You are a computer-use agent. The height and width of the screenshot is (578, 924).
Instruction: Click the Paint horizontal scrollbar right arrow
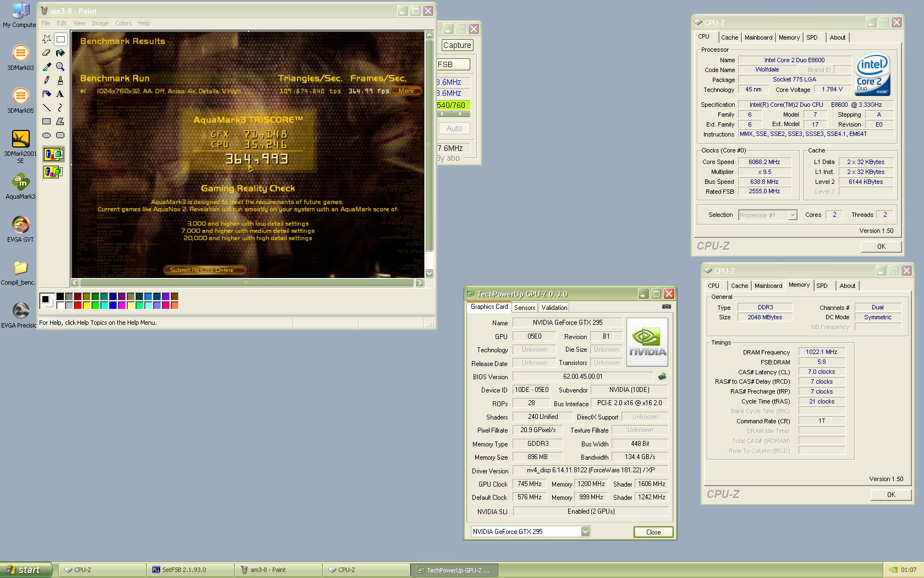tap(420, 282)
